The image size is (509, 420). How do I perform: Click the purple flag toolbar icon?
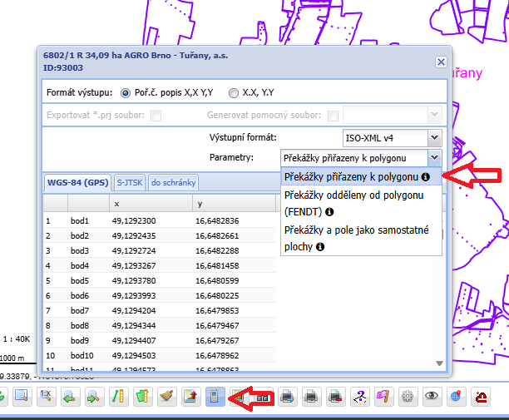tap(383, 397)
